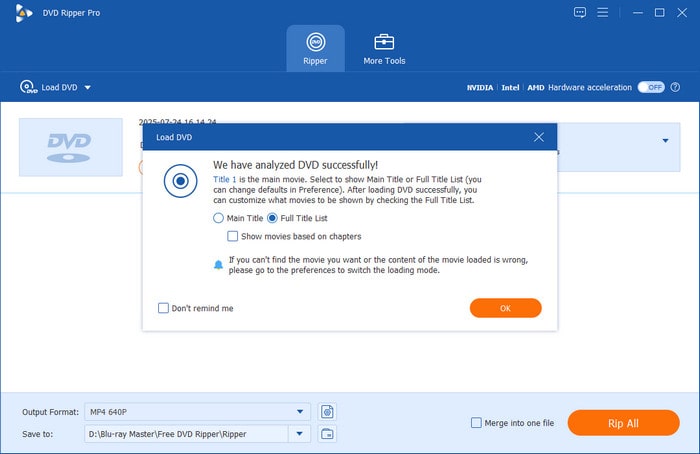Expand the Load DVD dropdown arrow
This screenshot has width=700, height=454.
pos(87,88)
